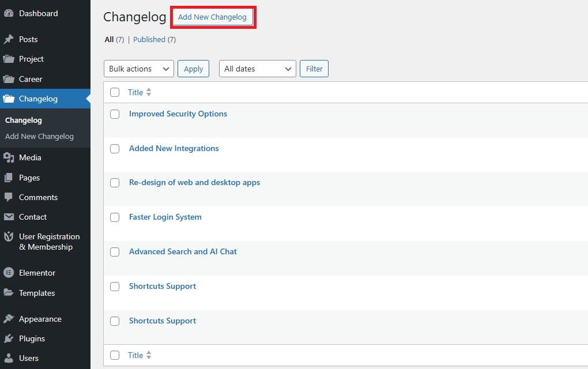Click the Dashboard gauge icon in sidebar
The image size is (588, 369).
[9, 13]
